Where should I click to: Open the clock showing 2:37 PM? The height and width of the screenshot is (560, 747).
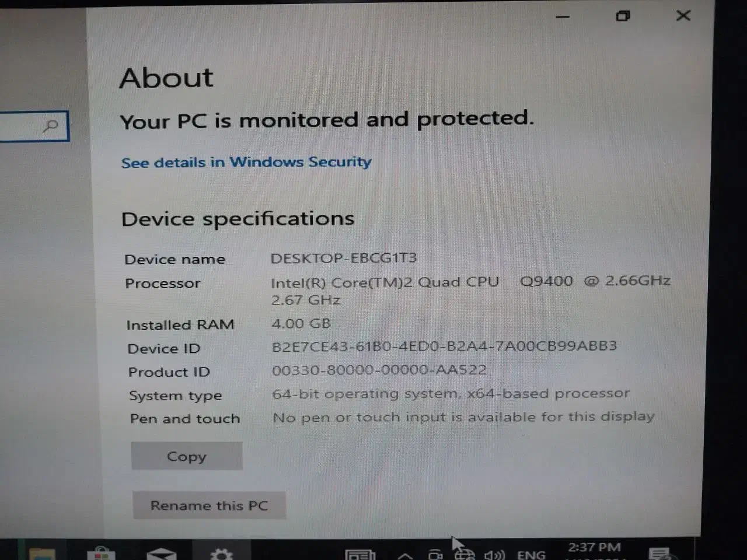pos(594,551)
